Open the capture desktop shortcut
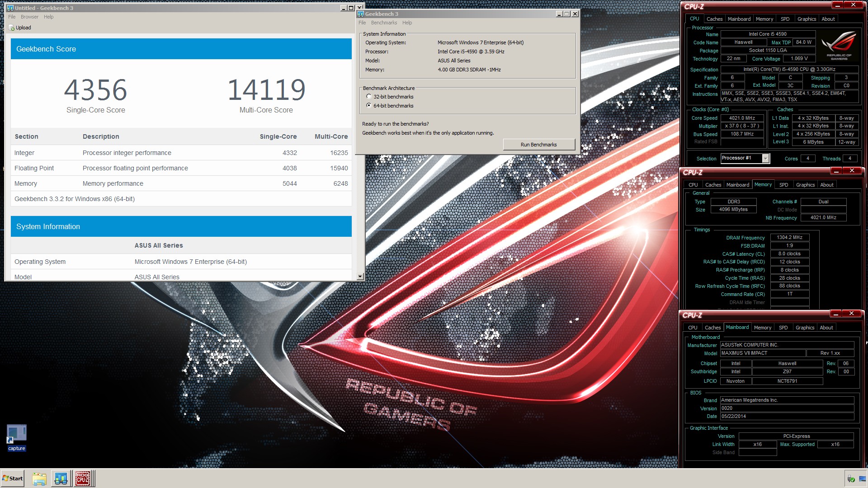This screenshot has height=488, width=868. pos(17,437)
